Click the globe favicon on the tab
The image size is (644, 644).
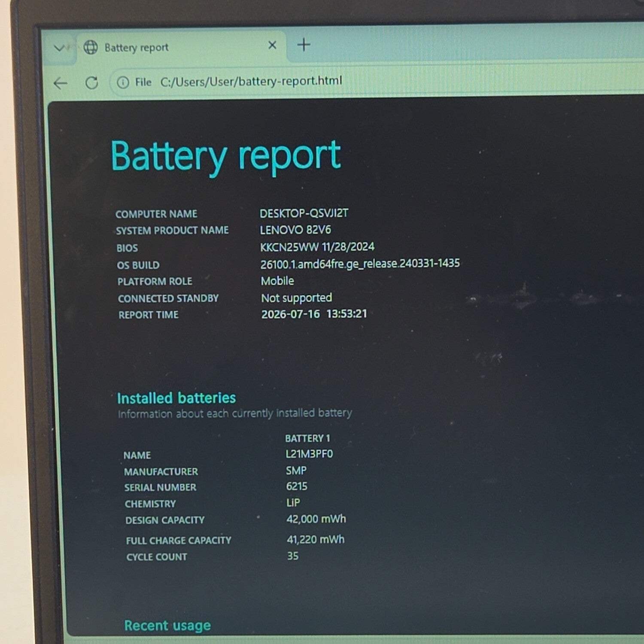(91, 47)
